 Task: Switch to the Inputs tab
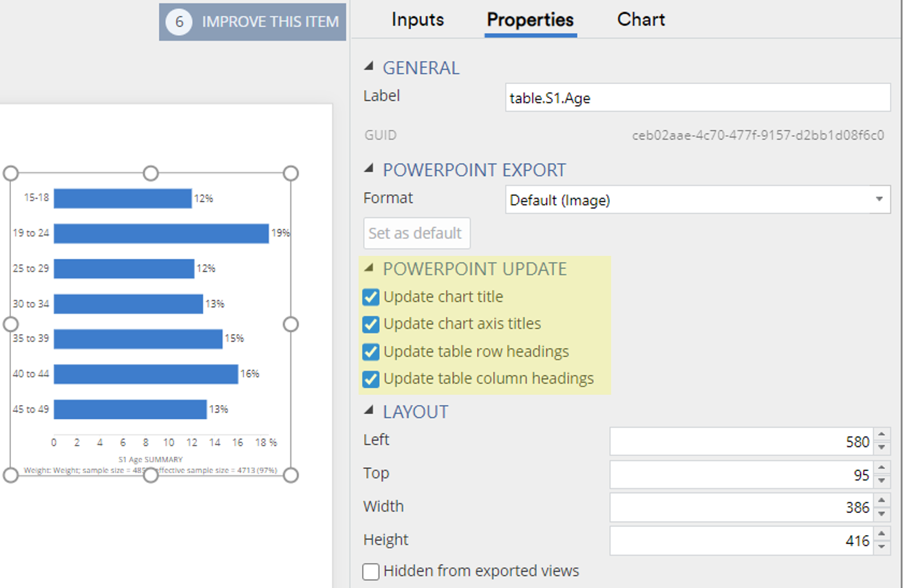(417, 20)
